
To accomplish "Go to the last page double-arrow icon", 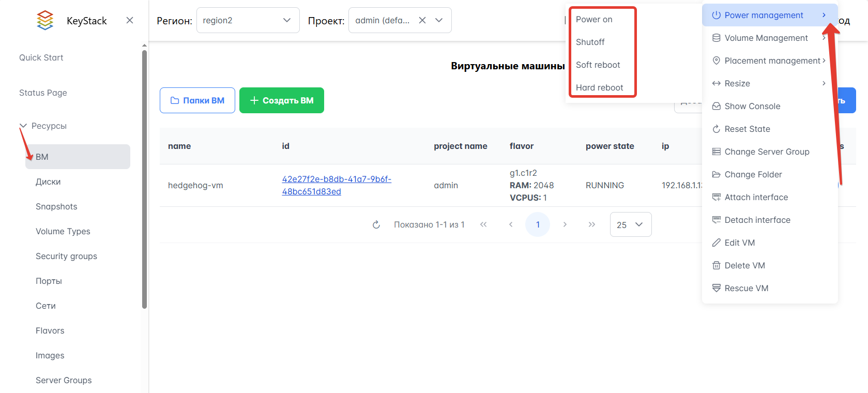I will pos(592,224).
